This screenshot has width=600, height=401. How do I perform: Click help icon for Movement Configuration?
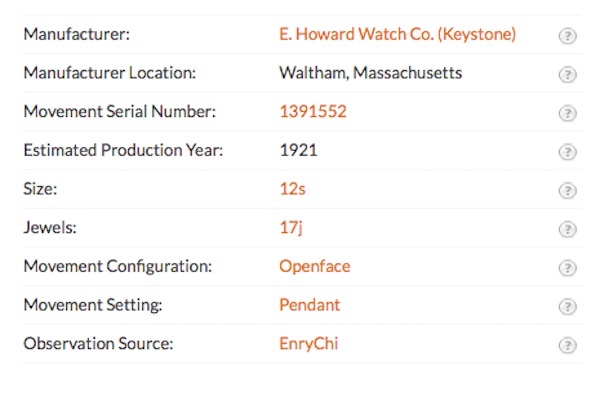tap(567, 268)
